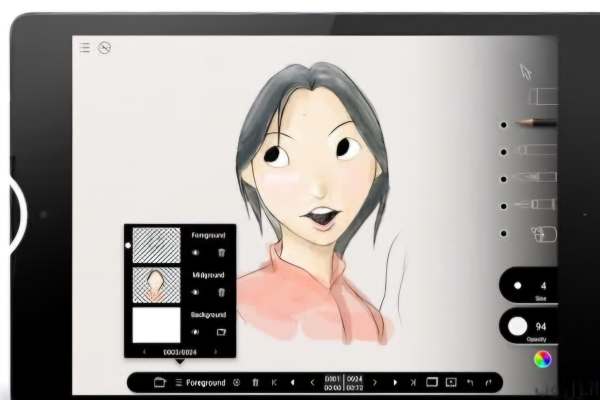Select the fine brush tool
This screenshot has height=400, width=600.
point(535,204)
